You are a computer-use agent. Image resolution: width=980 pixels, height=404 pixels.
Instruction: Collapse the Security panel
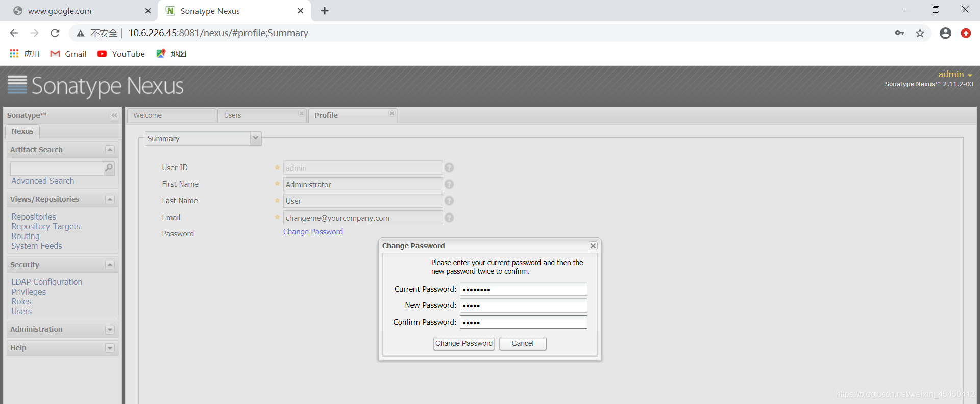click(110, 265)
